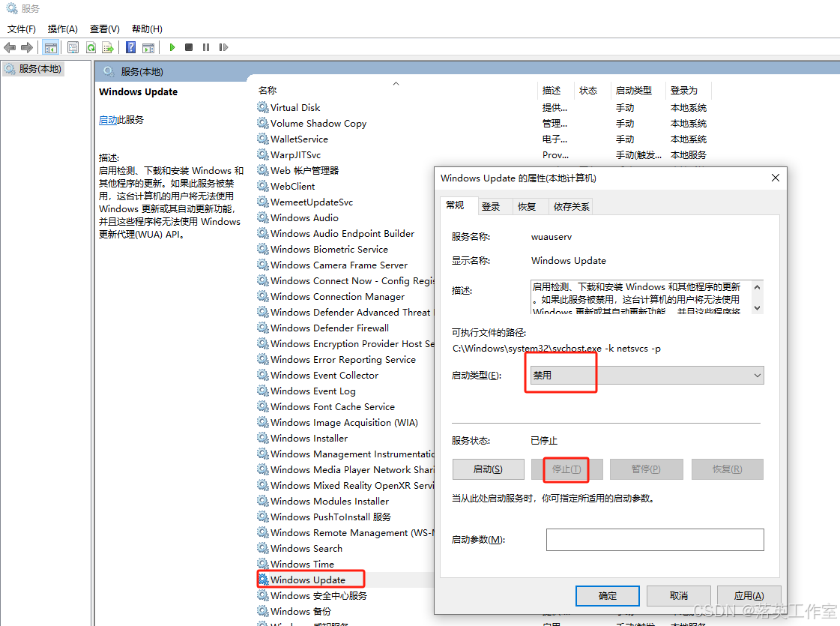The height and width of the screenshot is (626, 840).
Task: Click the gear icon of WalletService
Action: click(x=262, y=139)
